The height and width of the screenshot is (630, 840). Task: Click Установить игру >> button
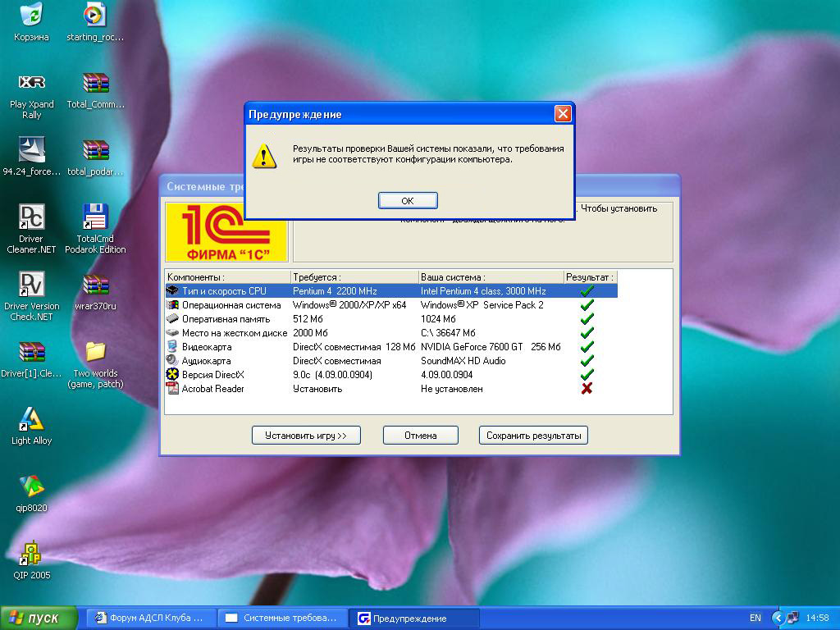click(306, 436)
